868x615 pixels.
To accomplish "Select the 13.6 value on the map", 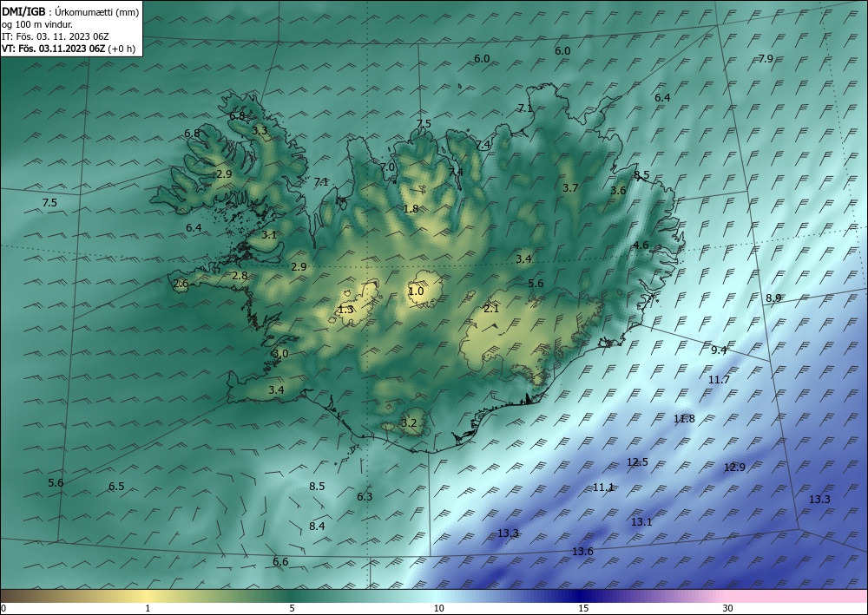I will point(582,551).
